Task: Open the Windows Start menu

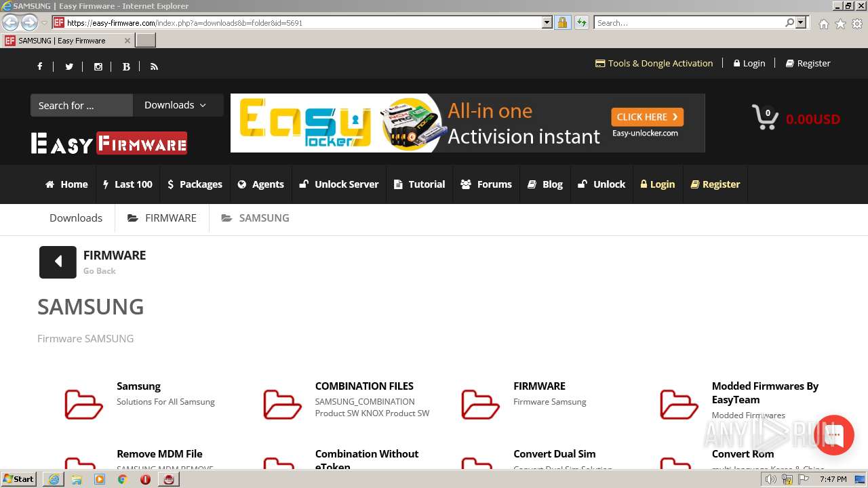Action: coord(19,479)
